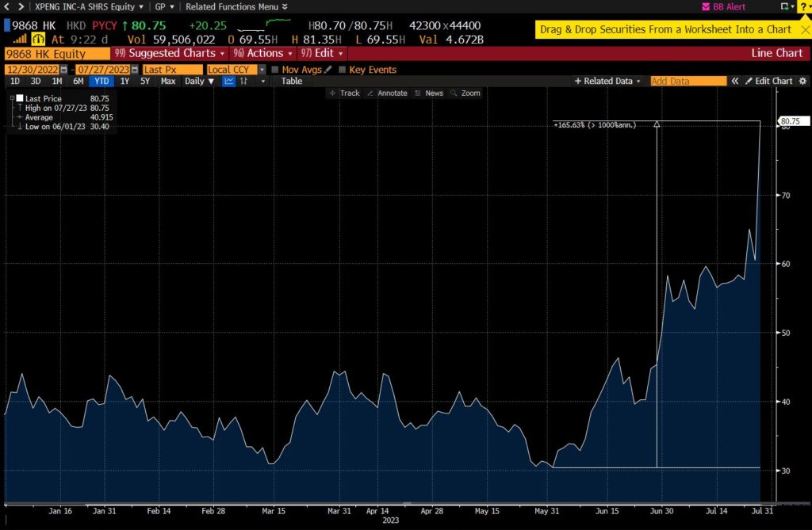
Task: Click the Mov Avgs pencil edit icon
Action: pyautogui.click(x=327, y=70)
